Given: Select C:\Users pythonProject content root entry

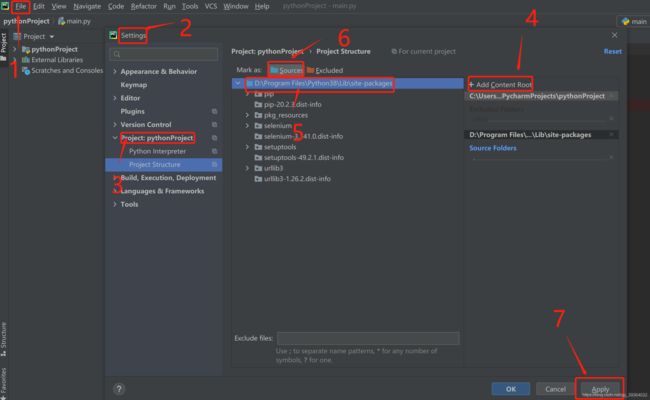Looking at the screenshot, I should click(x=541, y=96).
